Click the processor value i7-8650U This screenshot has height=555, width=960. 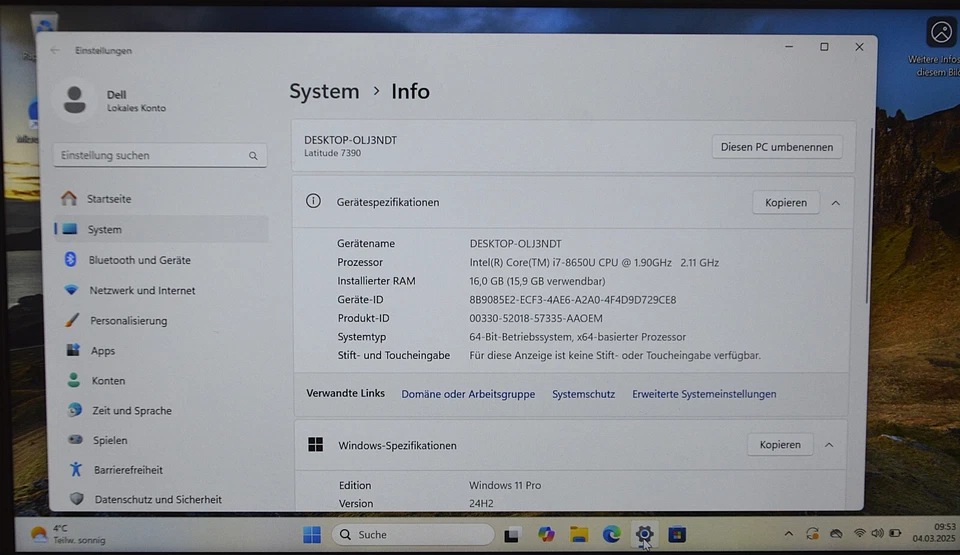594,262
